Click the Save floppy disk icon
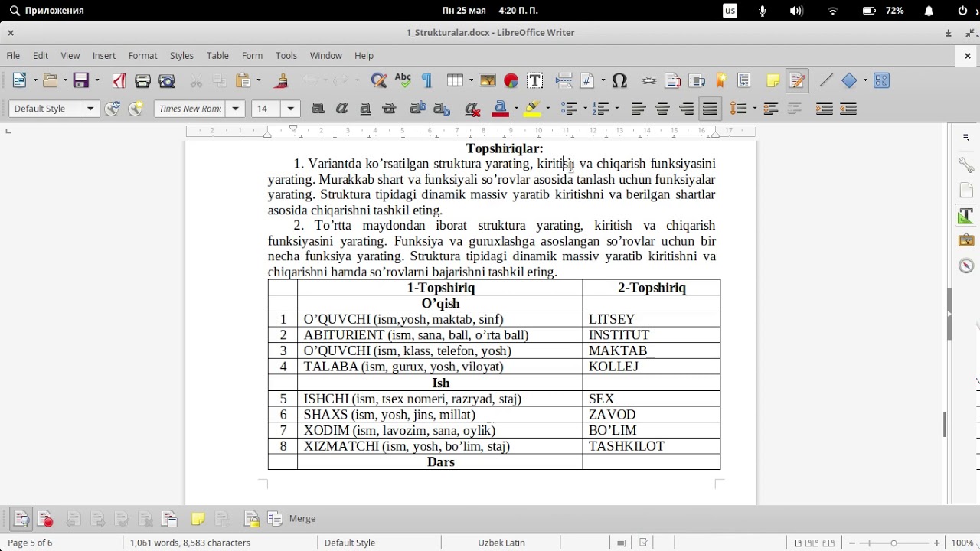980x551 pixels. pyautogui.click(x=81, y=80)
